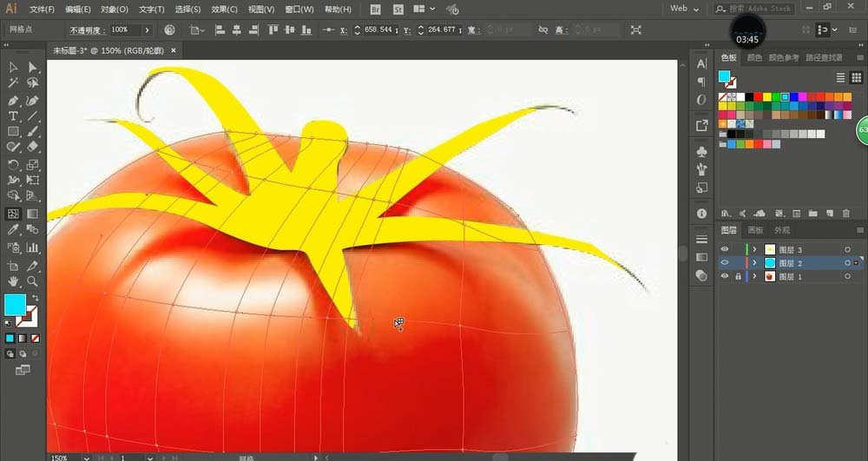Viewport: 868px width, 461px height.
Task: Select the Direct Selection tool
Action: tap(33, 68)
